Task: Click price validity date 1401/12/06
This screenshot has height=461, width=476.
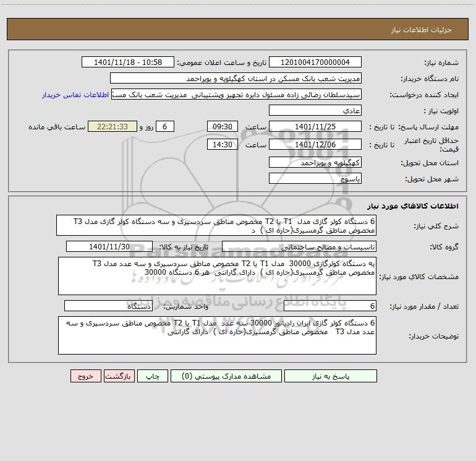Action: click(x=315, y=144)
